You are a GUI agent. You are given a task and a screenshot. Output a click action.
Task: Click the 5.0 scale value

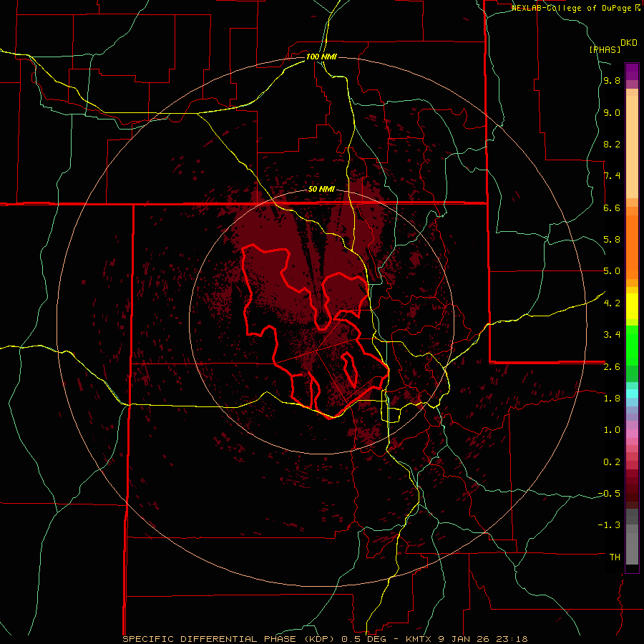[612, 271]
